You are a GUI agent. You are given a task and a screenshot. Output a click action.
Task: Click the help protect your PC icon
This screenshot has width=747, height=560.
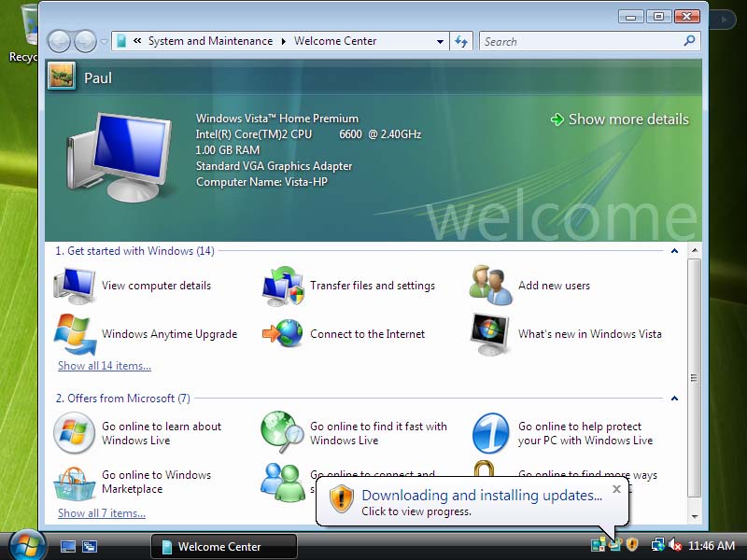[x=491, y=433]
